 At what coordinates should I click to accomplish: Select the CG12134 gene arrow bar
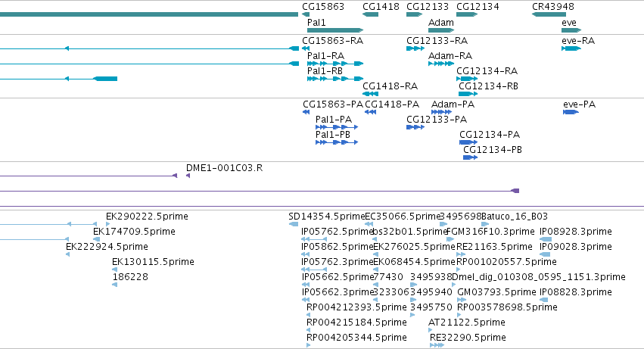pyautogui.click(x=467, y=14)
